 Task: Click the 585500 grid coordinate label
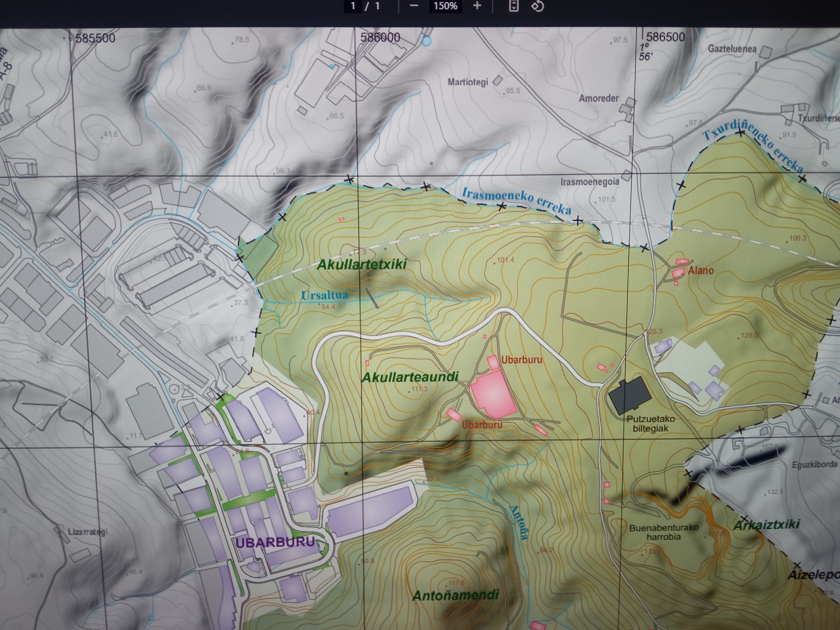pyautogui.click(x=95, y=38)
